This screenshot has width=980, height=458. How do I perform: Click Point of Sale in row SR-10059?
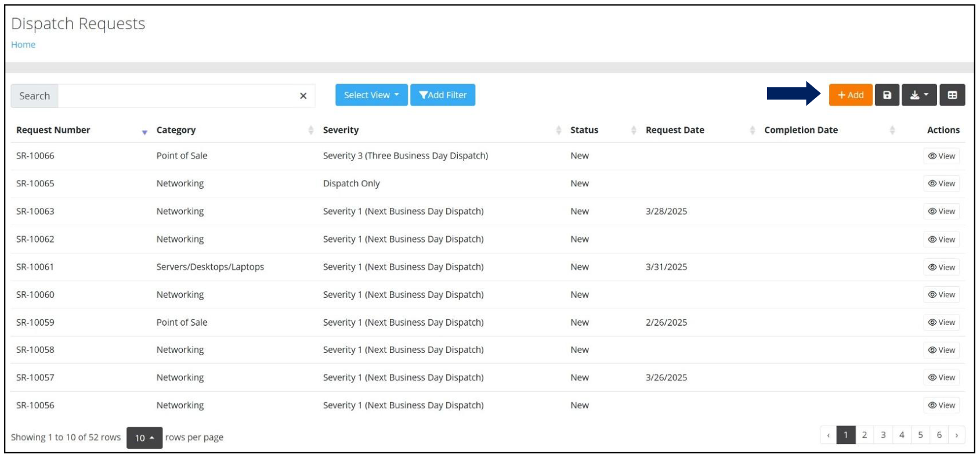pos(182,322)
